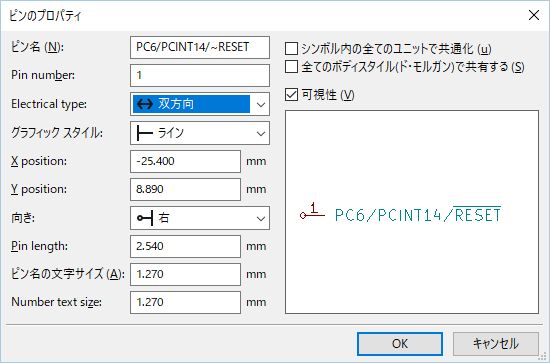
Task: Click the X position label
Action: click(x=39, y=161)
